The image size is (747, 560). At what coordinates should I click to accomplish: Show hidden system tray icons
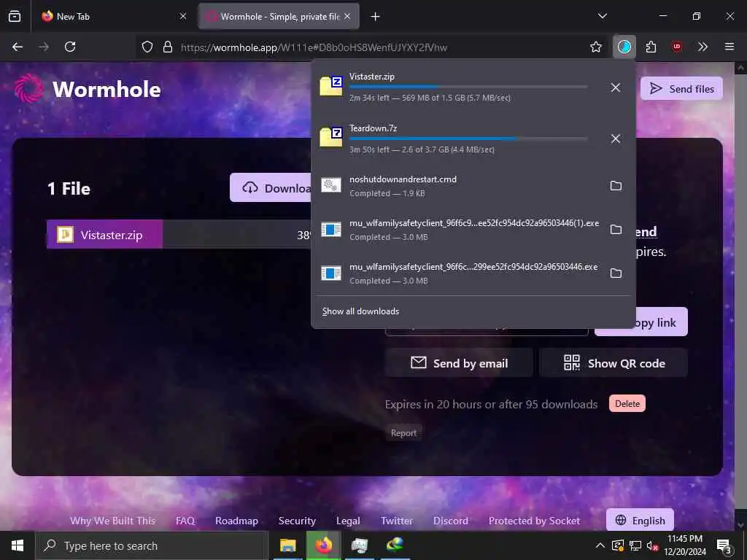[x=600, y=545]
